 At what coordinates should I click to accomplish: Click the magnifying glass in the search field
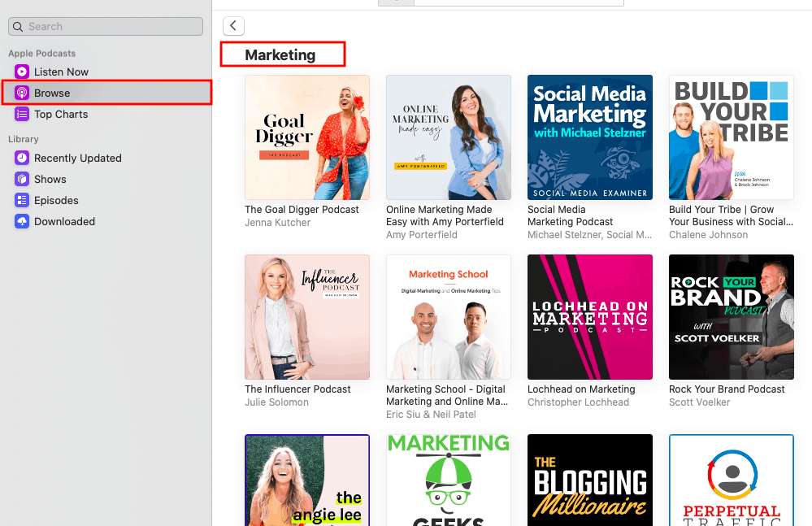[x=18, y=26]
